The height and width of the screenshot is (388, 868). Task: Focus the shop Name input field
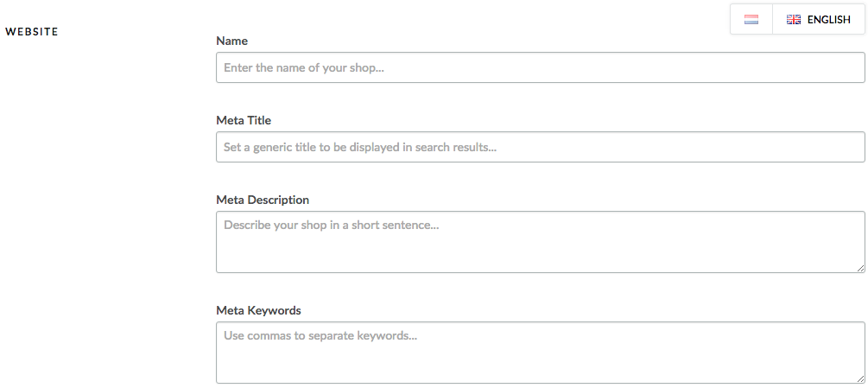pos(541,67)
